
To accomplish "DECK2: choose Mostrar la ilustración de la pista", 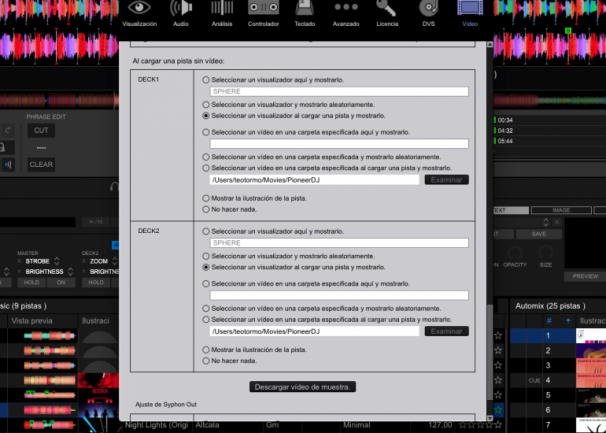I will tap(206, 350).
